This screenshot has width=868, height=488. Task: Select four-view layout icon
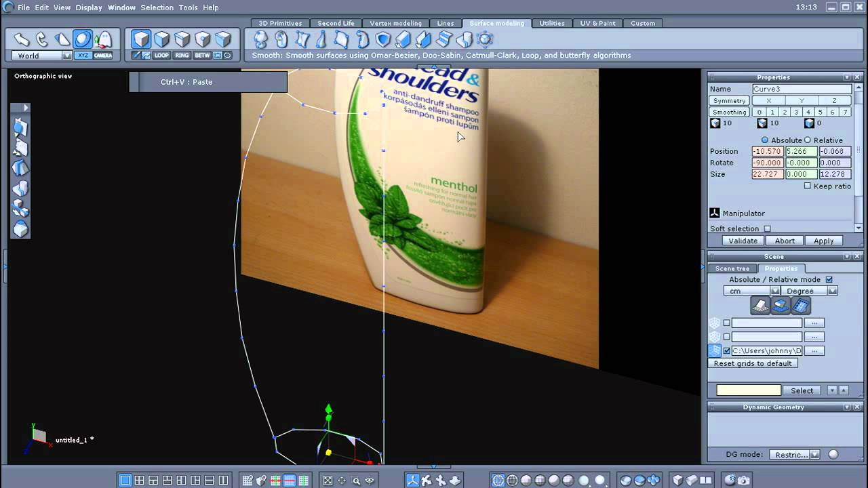click(139, 481)
